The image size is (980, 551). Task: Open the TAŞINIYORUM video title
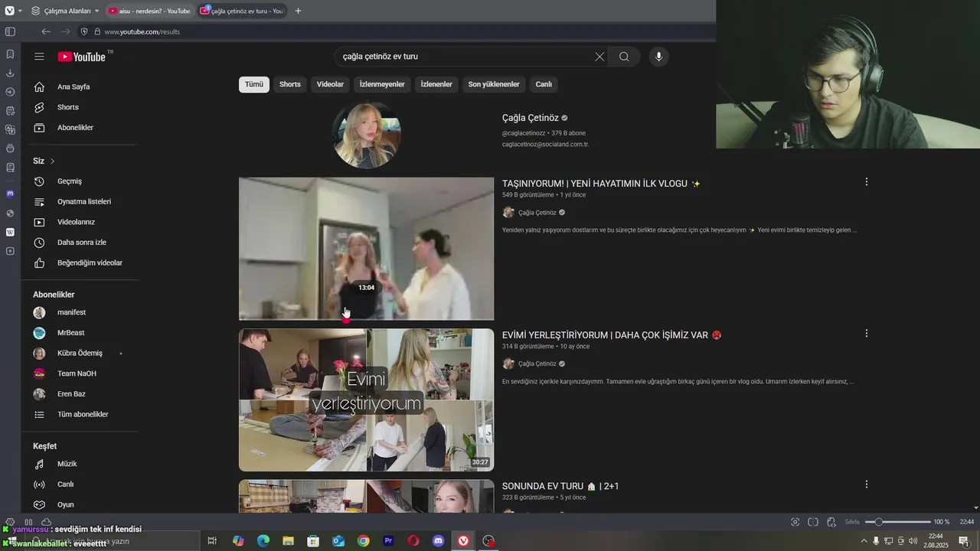(601, 184)
